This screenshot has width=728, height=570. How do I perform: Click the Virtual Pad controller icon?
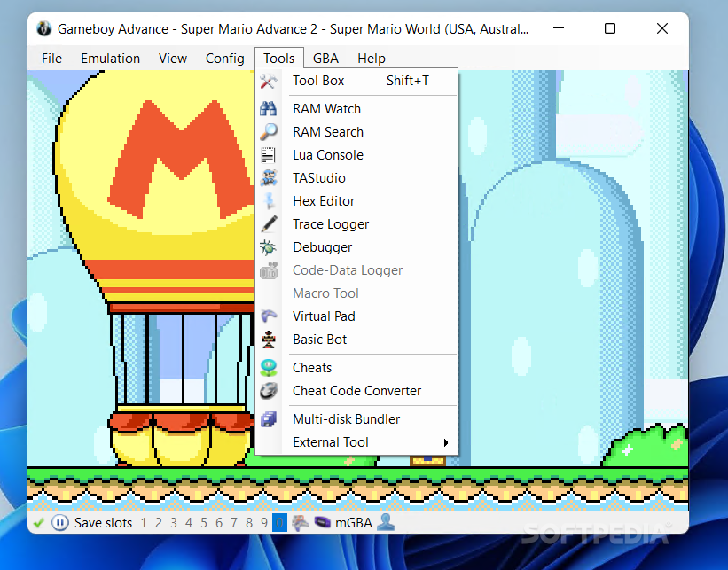[x=269, y=316]
